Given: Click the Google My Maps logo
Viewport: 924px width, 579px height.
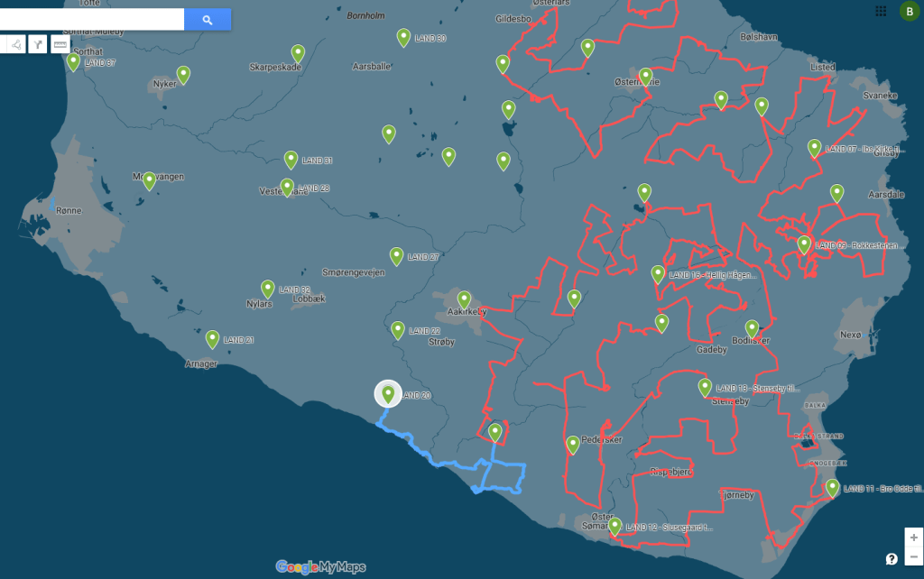Looking at the screenshot, I should click(x=320, y=567).
